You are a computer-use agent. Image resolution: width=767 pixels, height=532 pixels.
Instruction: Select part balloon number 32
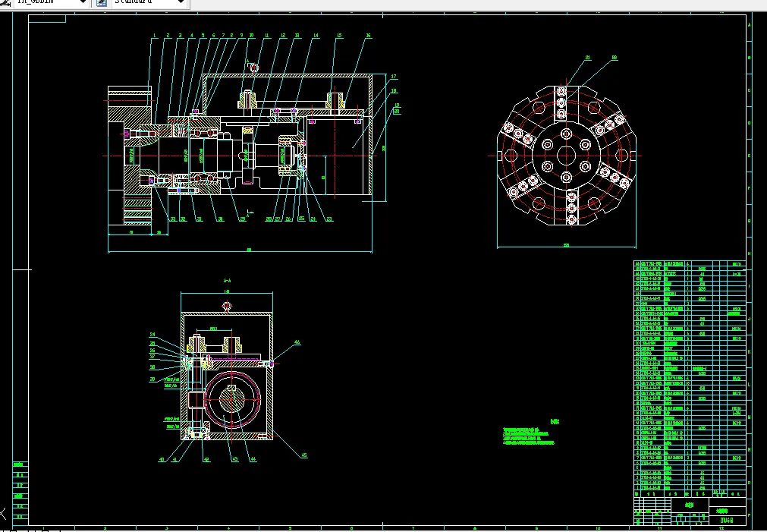pyautogui.click(x=183, y=219)
